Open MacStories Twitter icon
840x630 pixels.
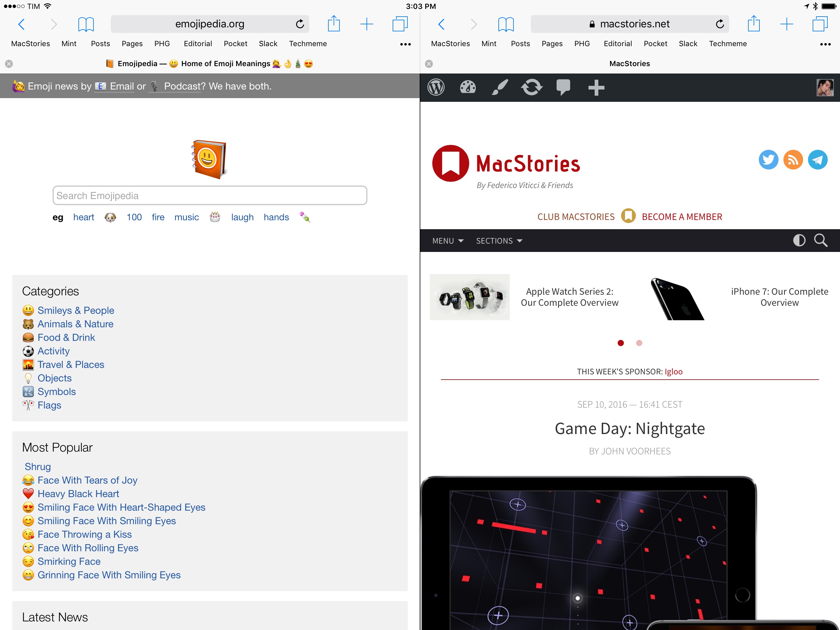pos(768,160)
